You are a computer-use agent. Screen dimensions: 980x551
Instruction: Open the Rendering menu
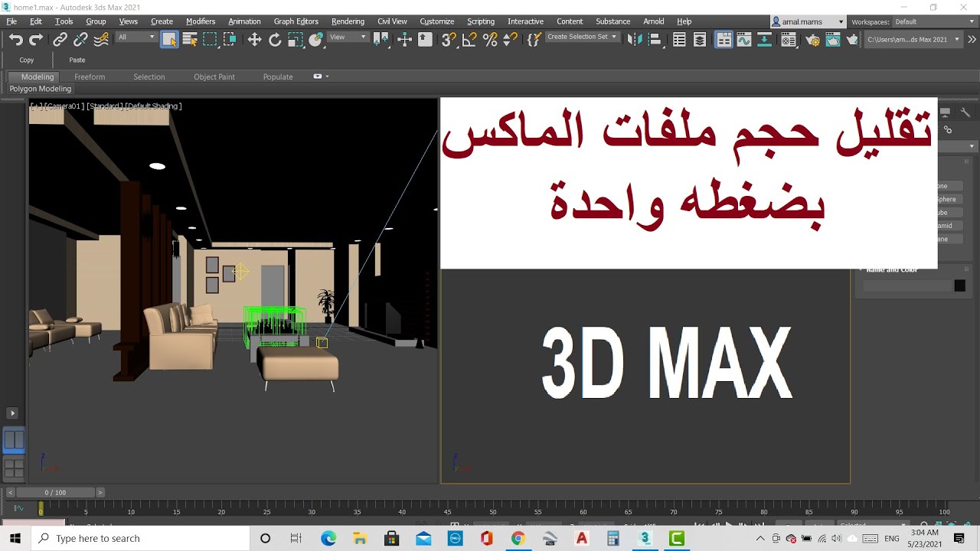348,21
